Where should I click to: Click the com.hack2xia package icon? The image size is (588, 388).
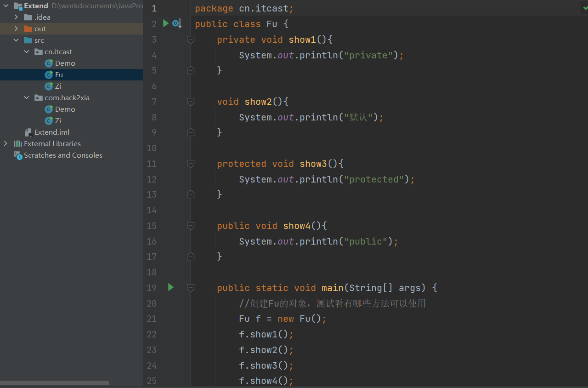pos(39,98)
